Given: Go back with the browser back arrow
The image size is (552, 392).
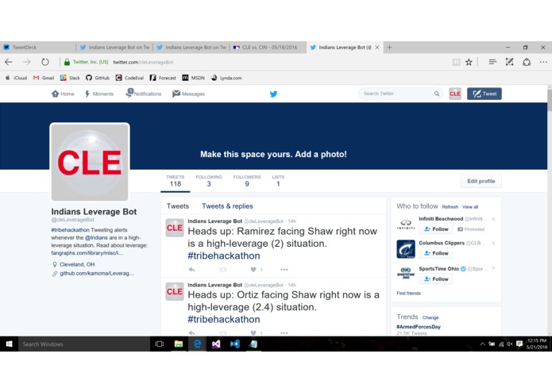Looking at the screenshot, I should (9, 62).
